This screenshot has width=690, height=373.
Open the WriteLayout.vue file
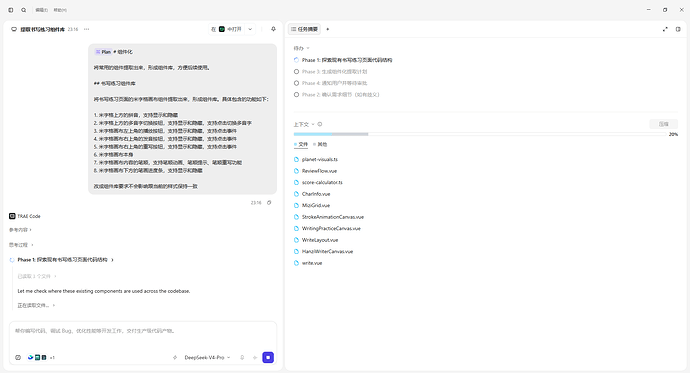[320, 240]
